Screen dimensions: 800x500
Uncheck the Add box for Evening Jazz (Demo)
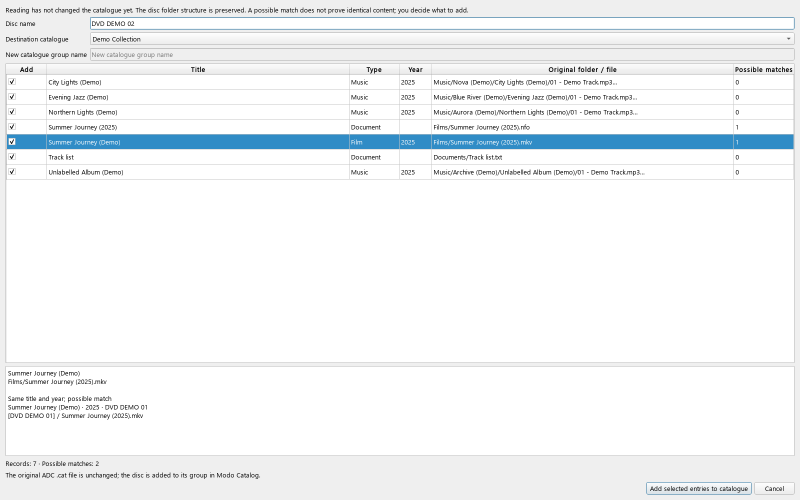[12, 97]
